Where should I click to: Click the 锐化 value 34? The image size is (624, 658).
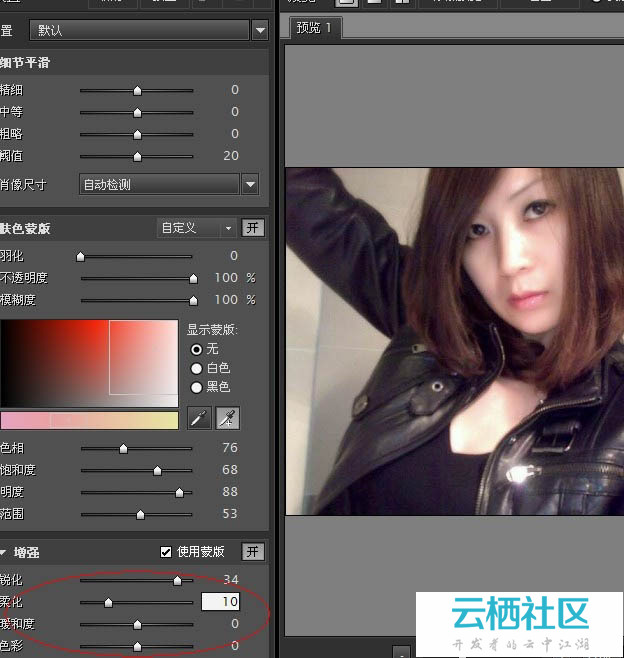pyautogui.click(x=231, y=580)
